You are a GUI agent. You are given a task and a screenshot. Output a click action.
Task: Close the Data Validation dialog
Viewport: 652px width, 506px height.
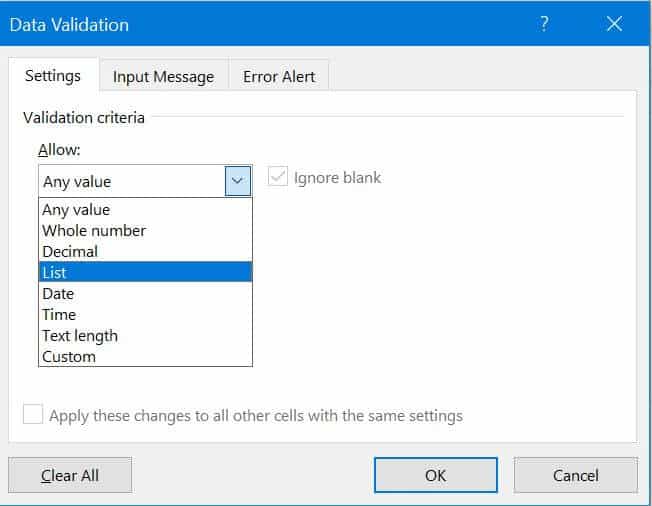(614, 24)
